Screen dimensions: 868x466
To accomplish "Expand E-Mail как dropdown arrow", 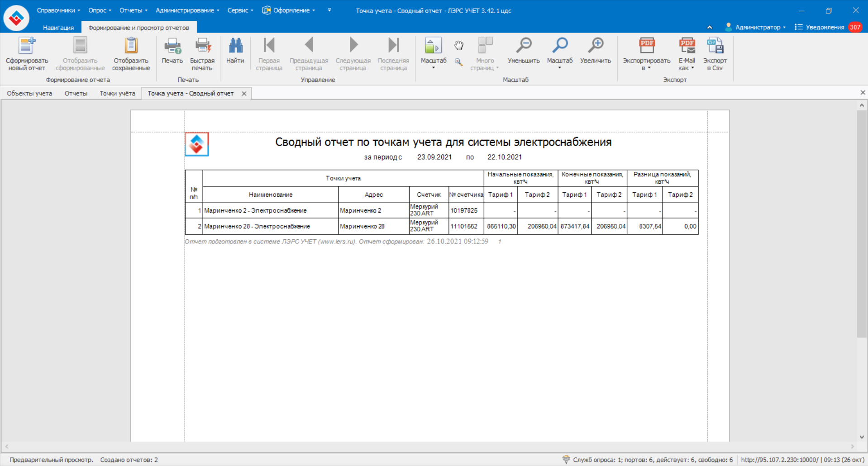I will click(692, 68).
